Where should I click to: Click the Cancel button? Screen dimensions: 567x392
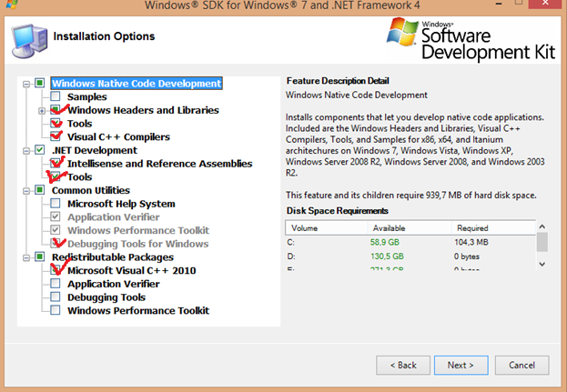[x=521, y=366]
